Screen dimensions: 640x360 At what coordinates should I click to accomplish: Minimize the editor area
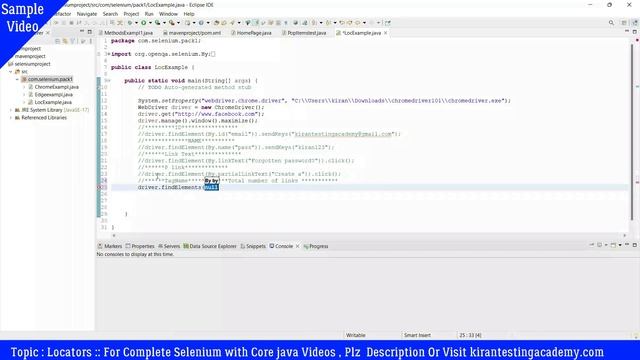[x=627, y=32]
